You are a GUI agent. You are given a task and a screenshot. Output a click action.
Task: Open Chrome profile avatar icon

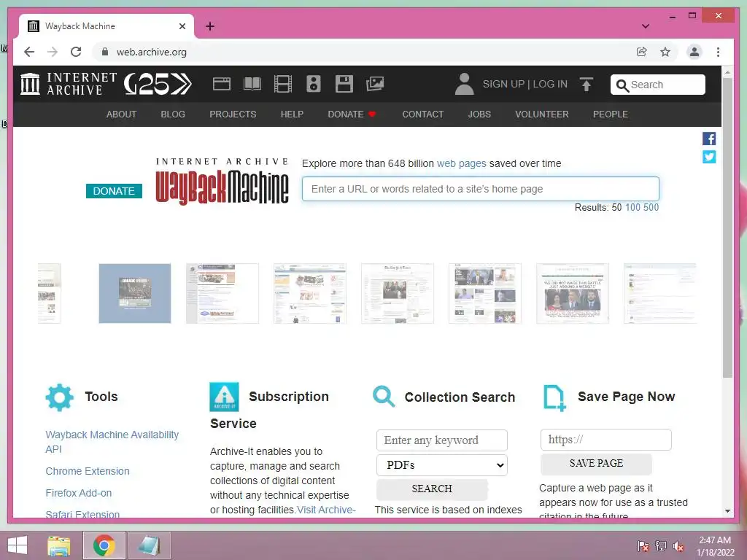(x=694, y=52)
